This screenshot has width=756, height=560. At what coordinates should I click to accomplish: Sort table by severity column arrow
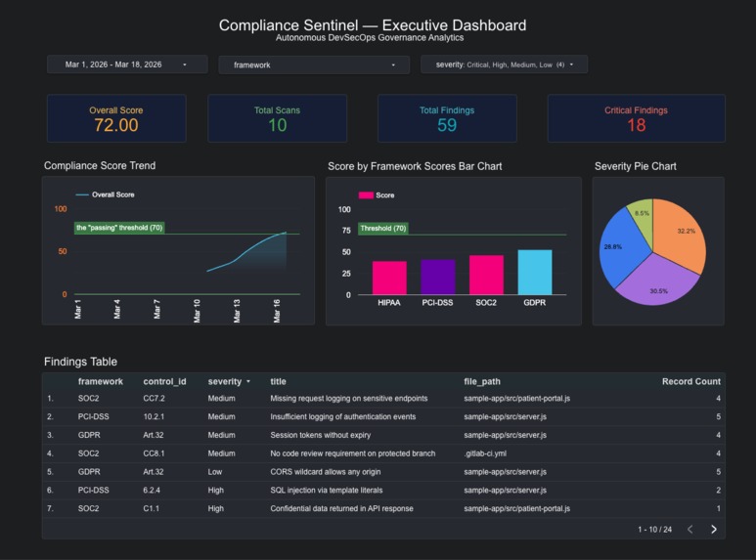tap(248, 382)
